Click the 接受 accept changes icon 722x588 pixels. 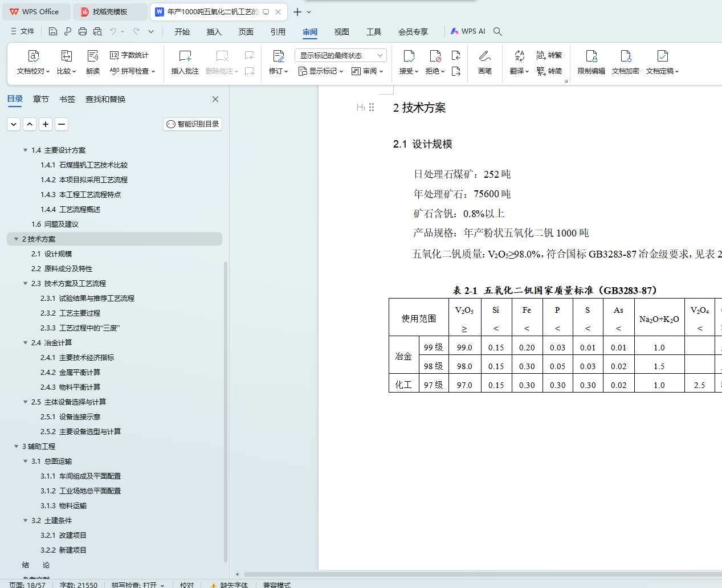pyautogui.click(x=409, y=56)
